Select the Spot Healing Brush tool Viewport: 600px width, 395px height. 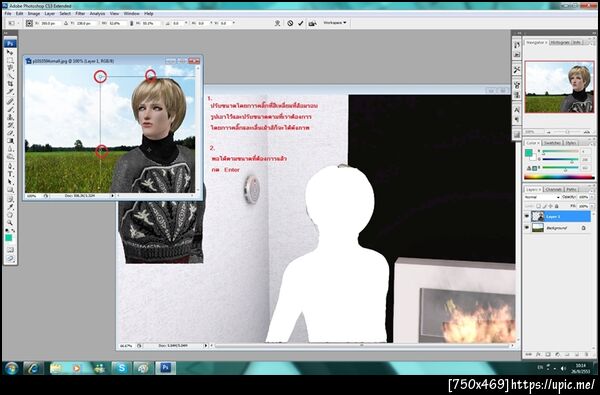tap(10, 101)
